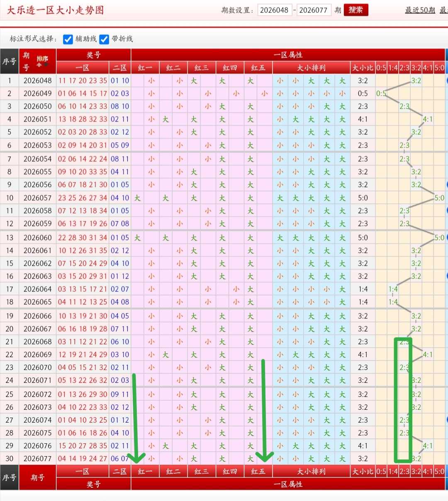Click the bottom 二区 footer header
The width and height of the screenshot is (448, 501).
pyautogui.click(x=120, y=471)
